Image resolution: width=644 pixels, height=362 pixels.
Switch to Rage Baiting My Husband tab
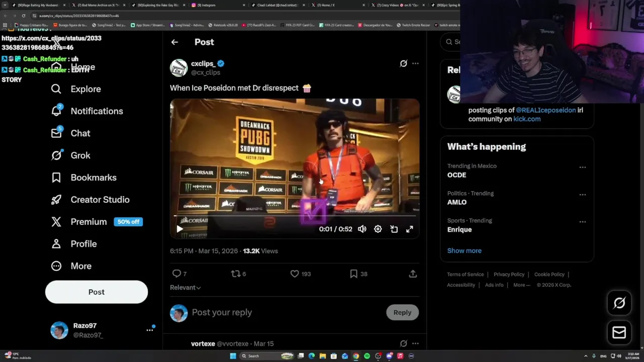[x=38, y=5]
